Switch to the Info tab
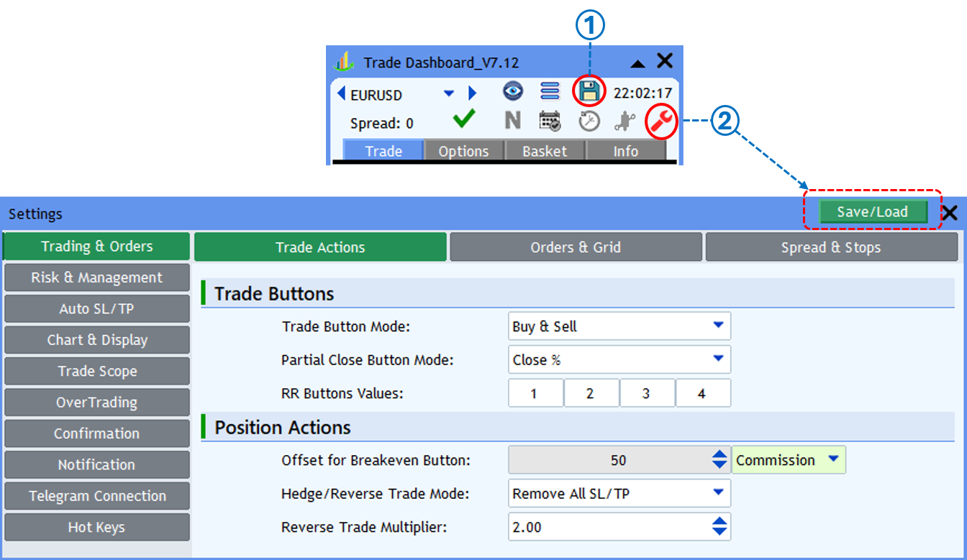 (x=625, y=151)
